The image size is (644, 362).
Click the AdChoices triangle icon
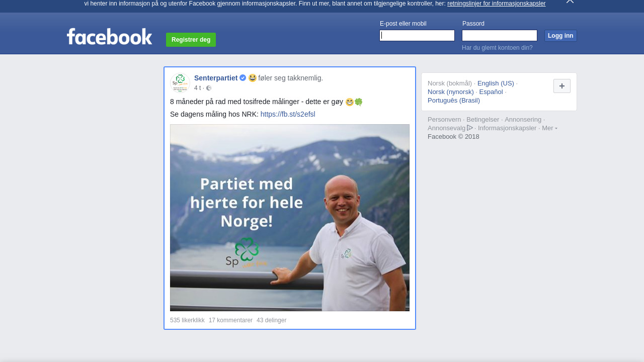(470, 128)
